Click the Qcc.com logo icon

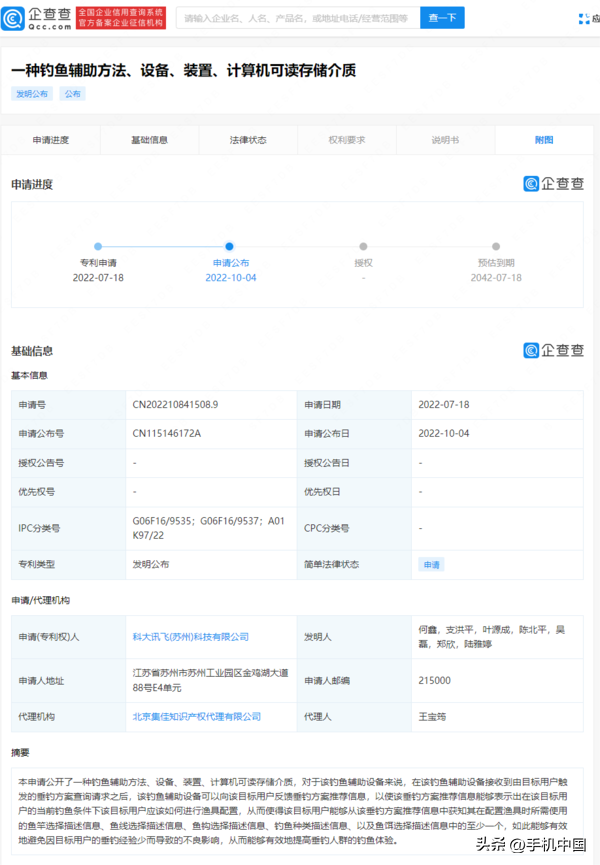click(x=13, y=18)
